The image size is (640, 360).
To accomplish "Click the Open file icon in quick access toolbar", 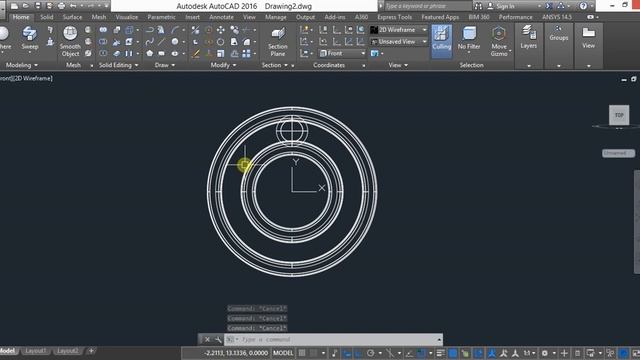I will tap(25, 6).
